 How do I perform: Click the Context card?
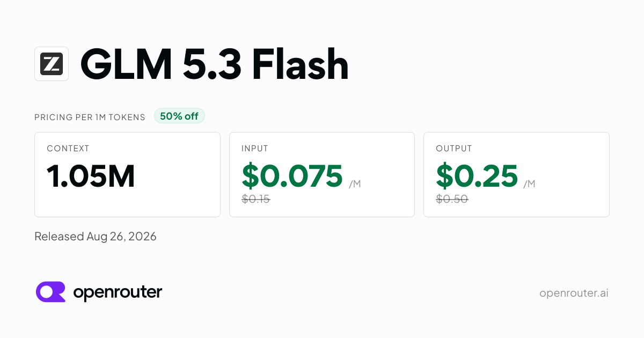point(127,174)
